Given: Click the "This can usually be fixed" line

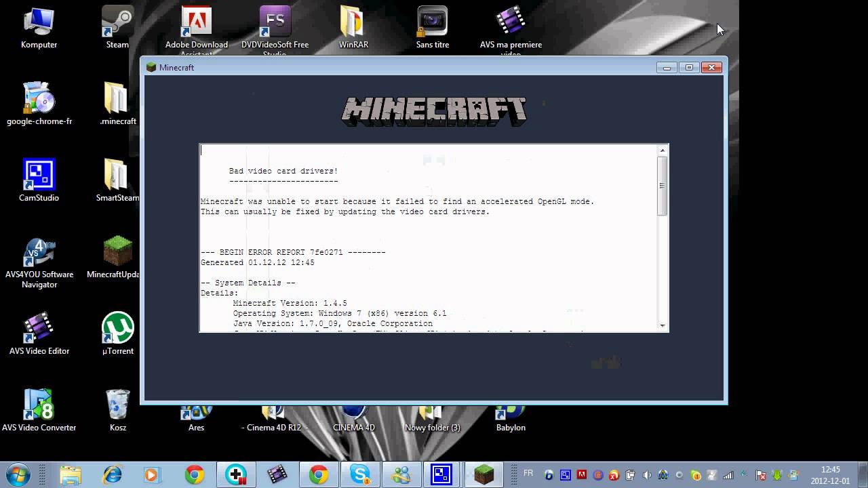Looking at the screenshot, I should (x=344, y=211).
